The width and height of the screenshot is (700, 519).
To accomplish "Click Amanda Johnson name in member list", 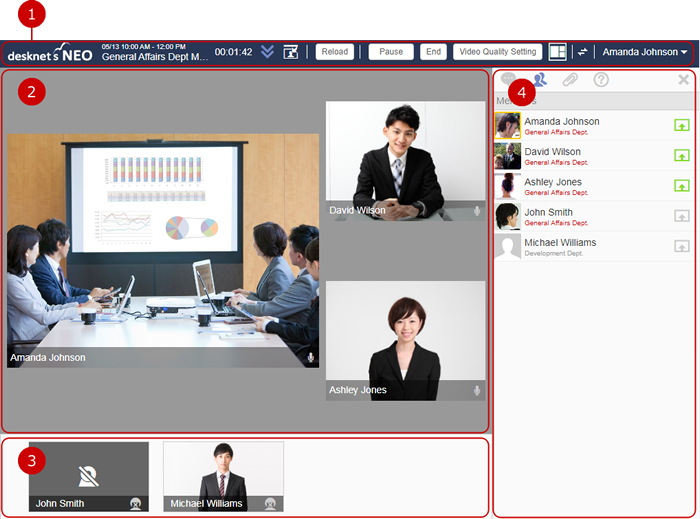I will pyautogui.click(x=562, y=121).
